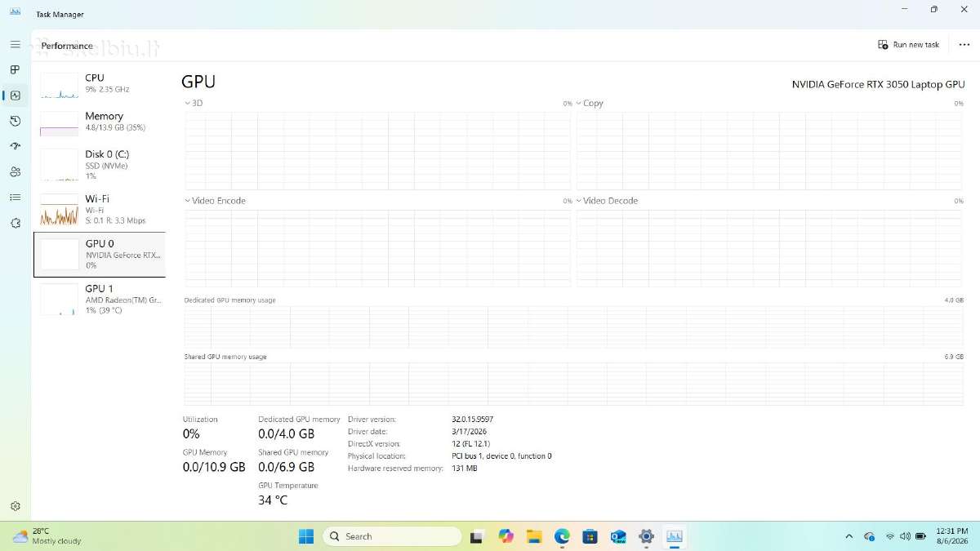This screenshot has height=551, width=980.
Task: Select the Memory performance item
Action: point(99,122)
